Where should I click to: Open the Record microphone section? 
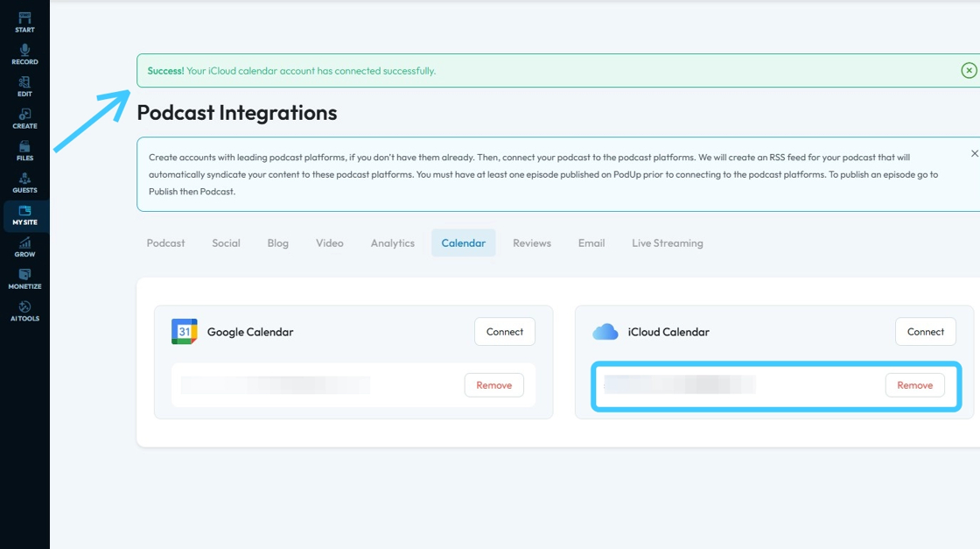[24, 54]
